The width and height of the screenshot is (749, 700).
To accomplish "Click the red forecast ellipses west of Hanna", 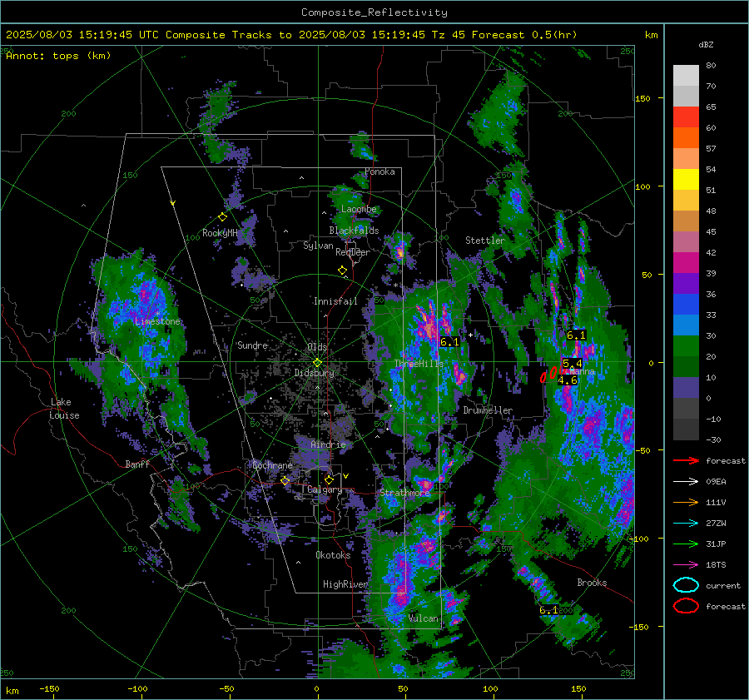I will (553, 373).
